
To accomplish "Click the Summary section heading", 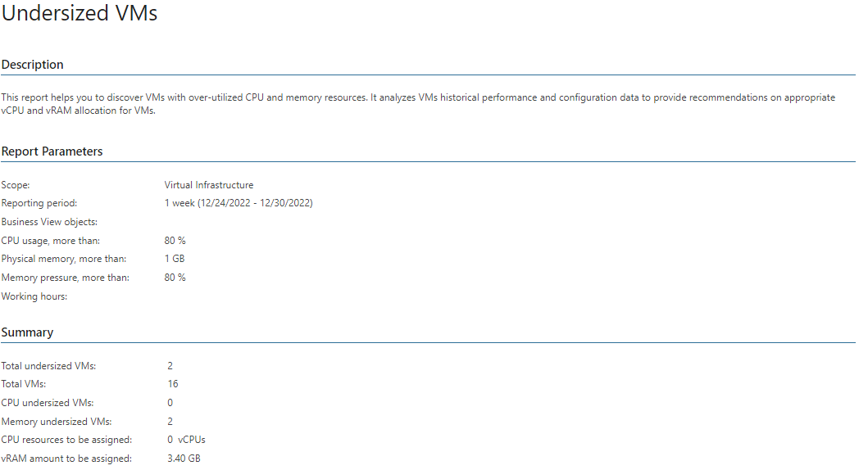I will [x=27, y=332].
